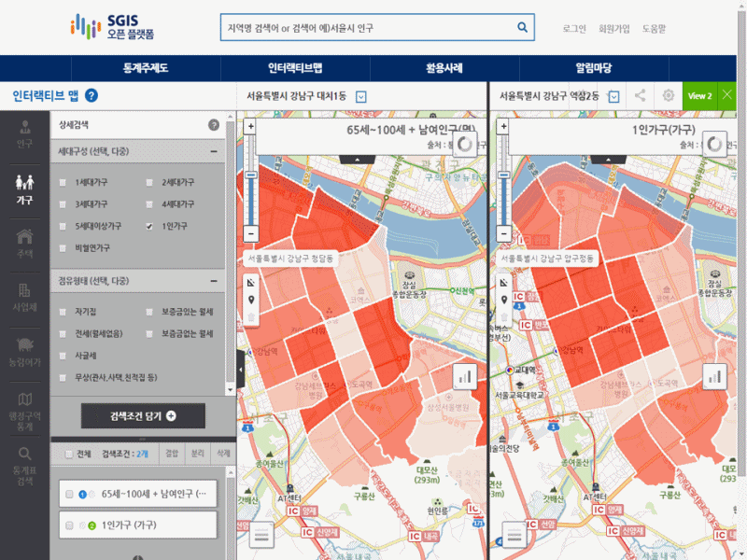Collapse the 점유형태 section

pos(215,280)
